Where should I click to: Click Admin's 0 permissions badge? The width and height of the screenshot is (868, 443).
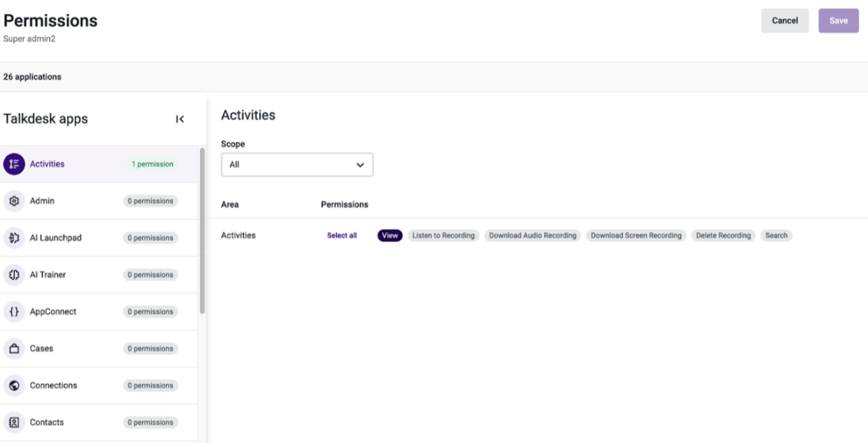[x=150, y=201]
